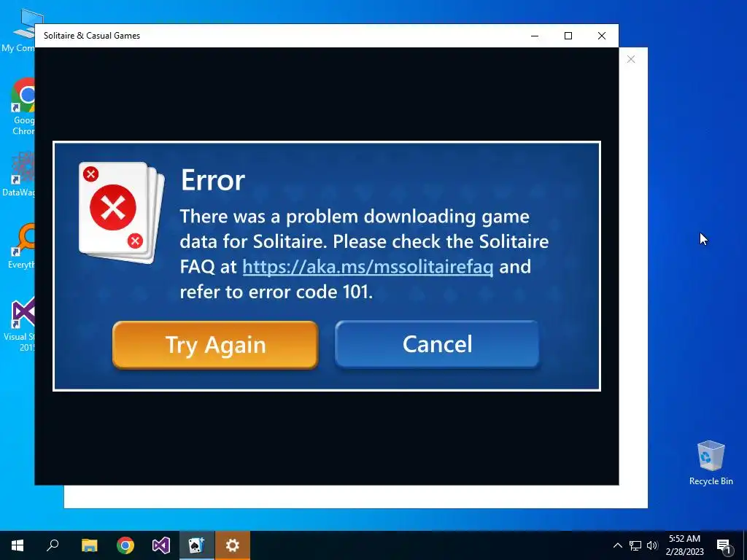Select the Recycle Bin desktop icon

pyautogui.click(x=711, y=463)
